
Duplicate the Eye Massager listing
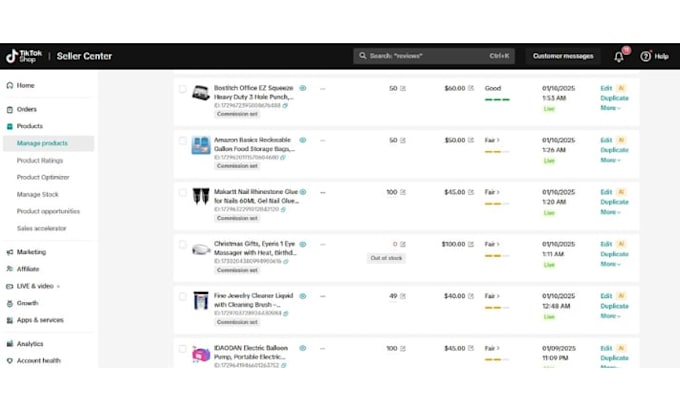615,254
